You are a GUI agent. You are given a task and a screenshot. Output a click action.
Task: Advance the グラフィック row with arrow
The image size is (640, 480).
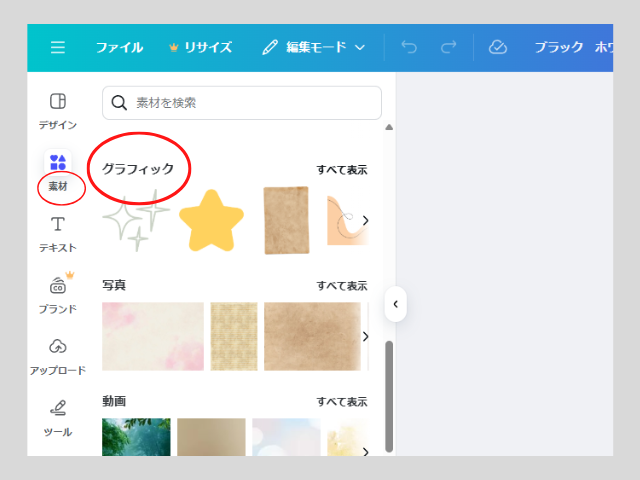point(365,220)
